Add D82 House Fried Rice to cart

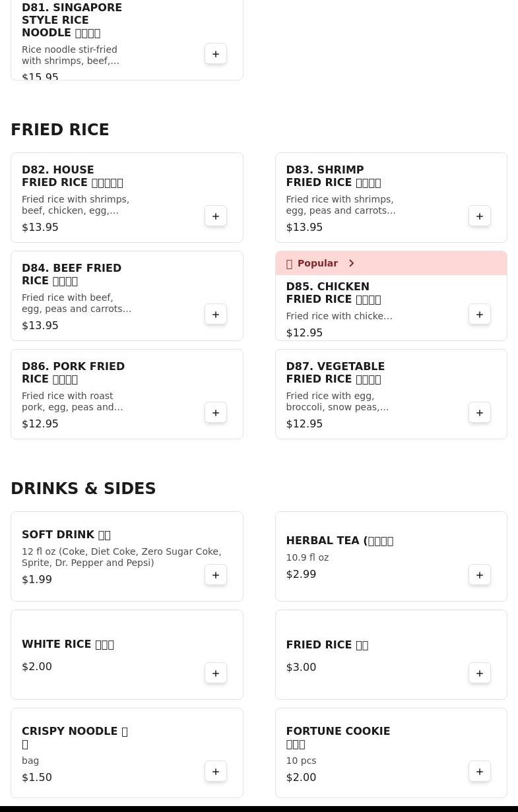[216, 216]
